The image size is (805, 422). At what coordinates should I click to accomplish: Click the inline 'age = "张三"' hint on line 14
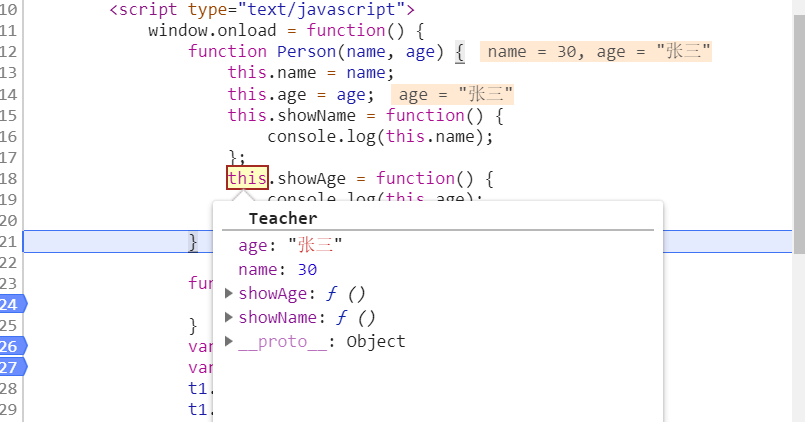click(x=455, y=94)
